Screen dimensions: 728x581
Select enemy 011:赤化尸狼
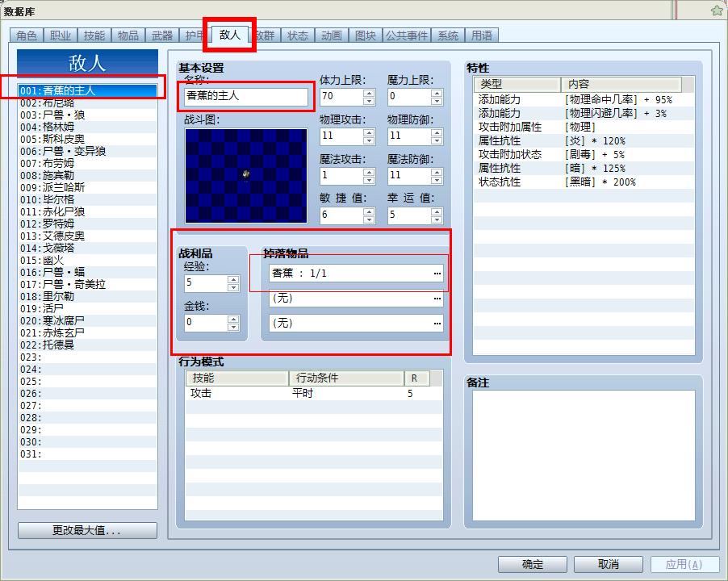tap(87, 211)
